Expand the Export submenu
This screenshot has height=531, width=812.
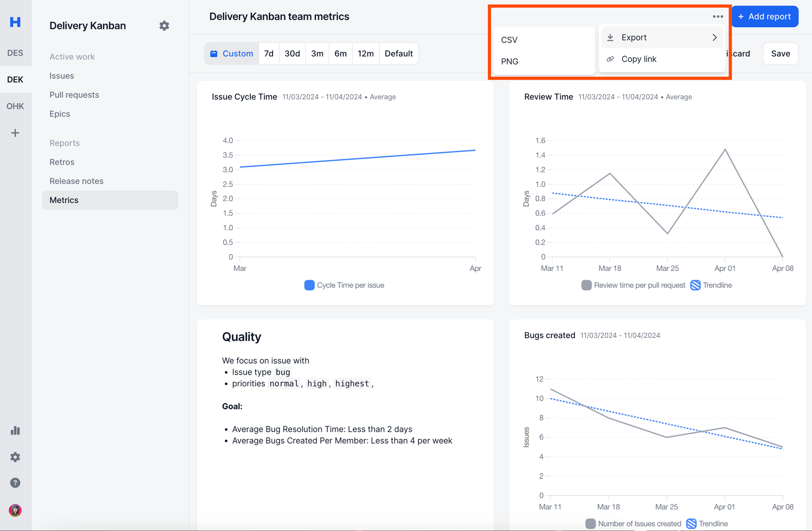[x=662, y=37]
